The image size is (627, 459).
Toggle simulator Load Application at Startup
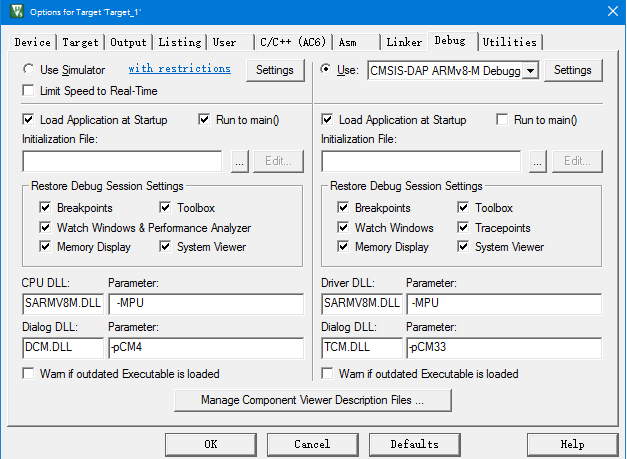28,120
